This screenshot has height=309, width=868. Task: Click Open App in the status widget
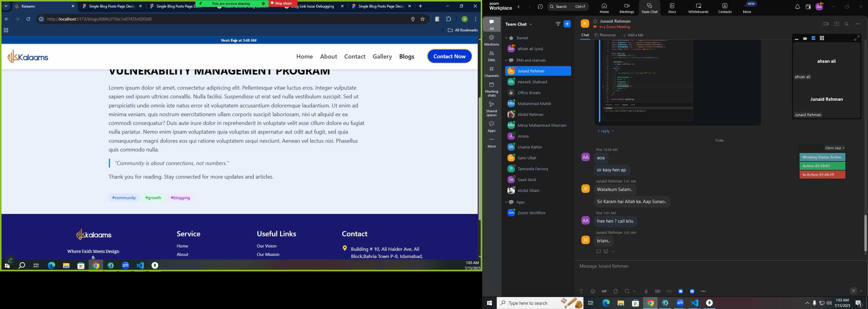[835, 148]
